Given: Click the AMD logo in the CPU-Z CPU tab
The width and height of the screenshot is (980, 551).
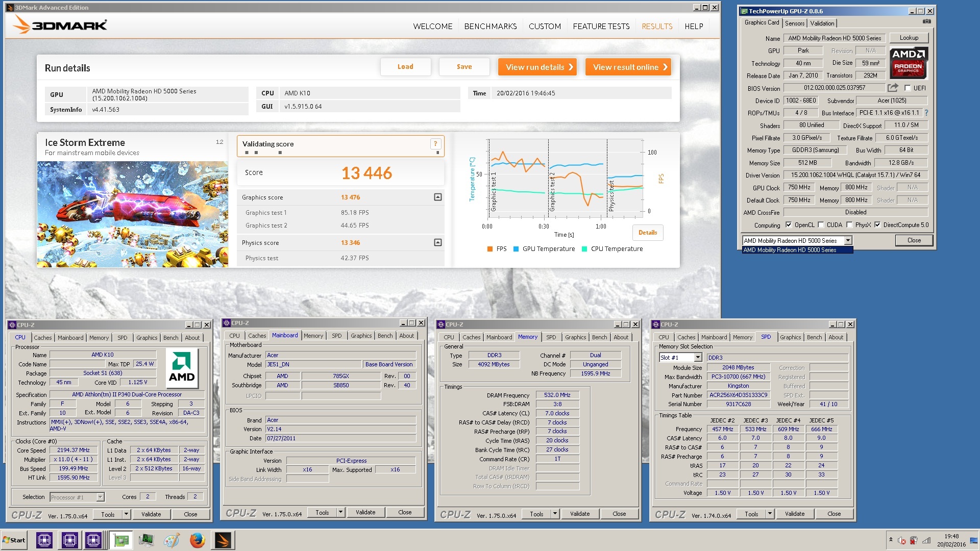Looking at the screenshot, I should 182,368.
